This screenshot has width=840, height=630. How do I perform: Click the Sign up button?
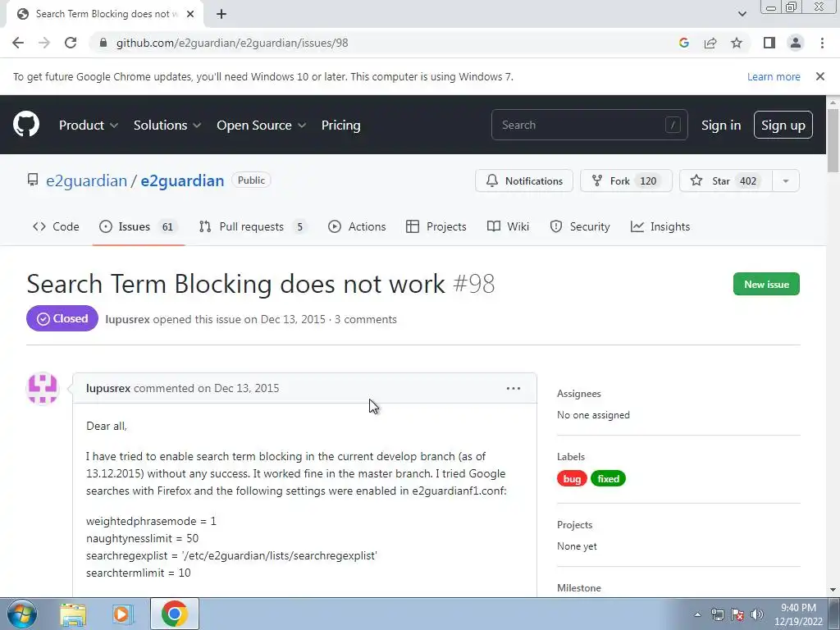tap(783, 125)
